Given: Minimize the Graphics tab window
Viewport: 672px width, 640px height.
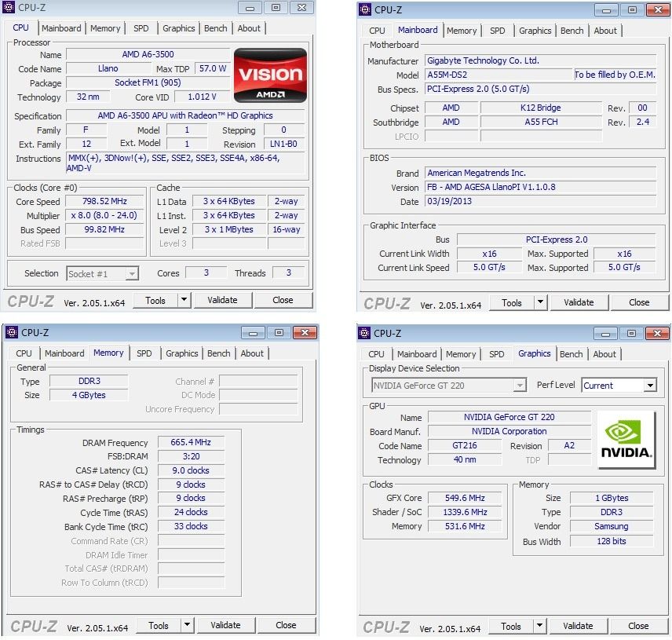Looking at the screenshot, I should (x=605, y=334).
